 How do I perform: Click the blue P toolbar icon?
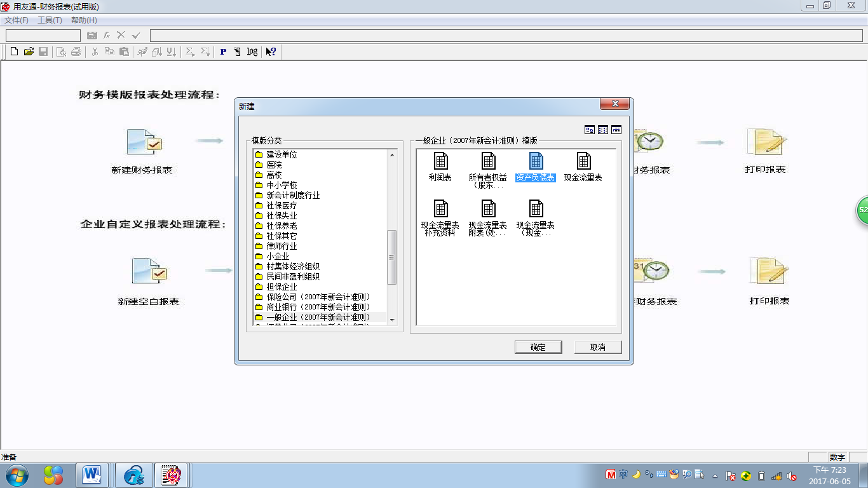223,51
